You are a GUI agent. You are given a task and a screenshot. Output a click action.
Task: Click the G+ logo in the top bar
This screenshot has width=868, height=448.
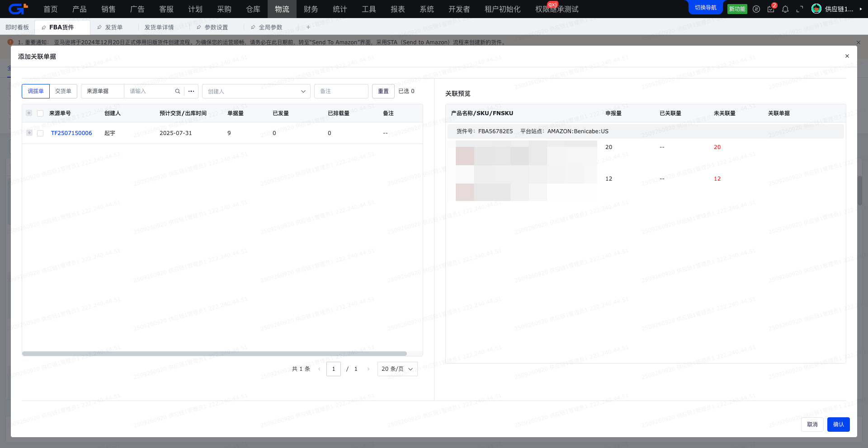[x=18, y=9]
